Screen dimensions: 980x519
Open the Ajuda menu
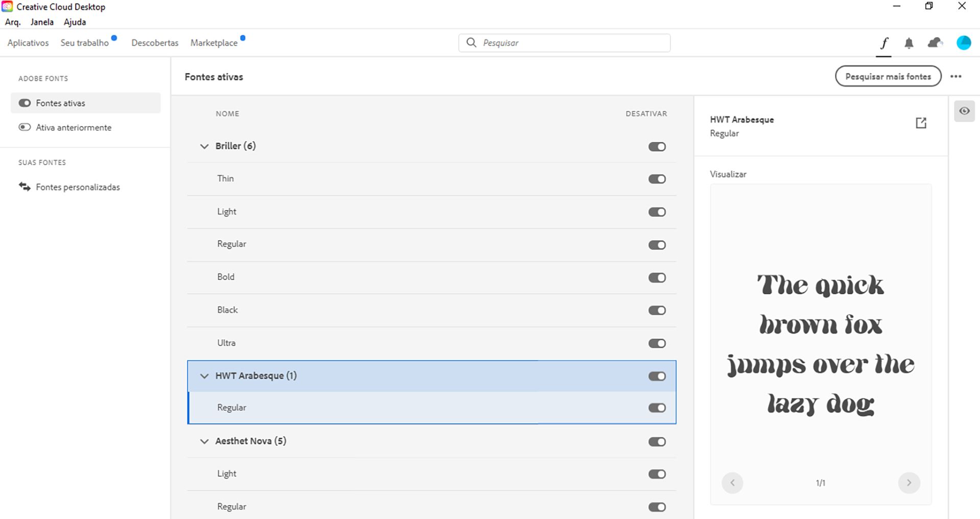point(75,22)
